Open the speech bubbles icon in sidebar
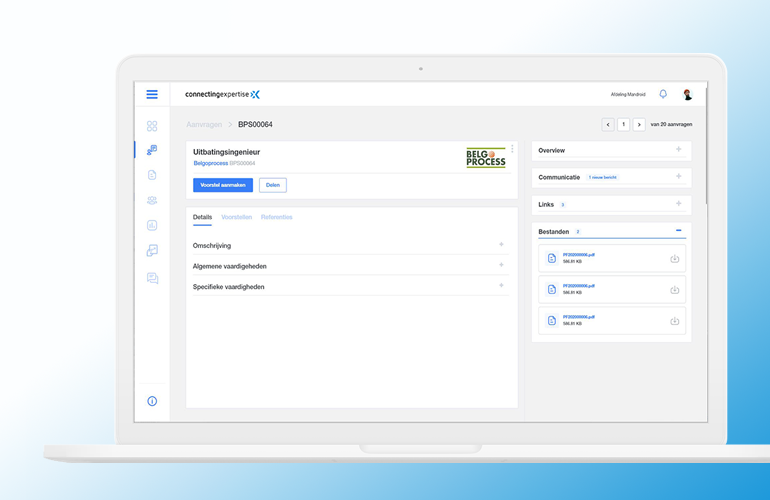 (x=152, y=278)
